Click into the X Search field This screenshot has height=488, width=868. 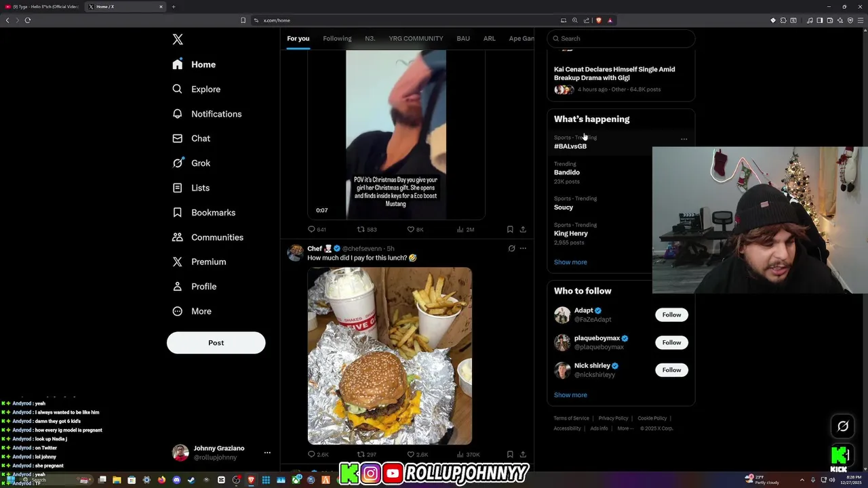click(621, 39)
